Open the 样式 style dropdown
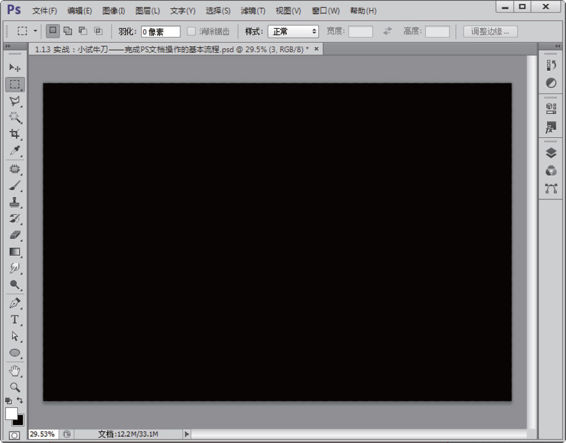This screenshot has height=443, width=566. tap(293, 31)
